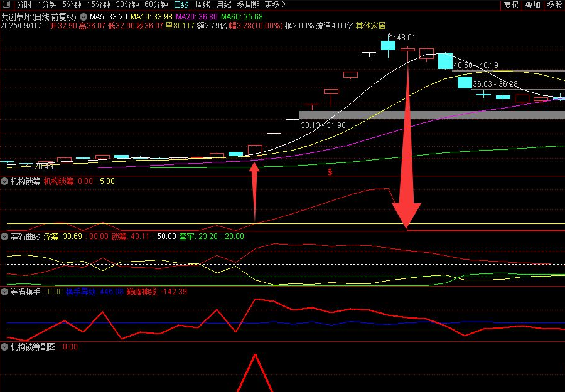The image size is (565, 392).
Task: Collapse the 筹码换手 indicator panel
Action: 6,292
